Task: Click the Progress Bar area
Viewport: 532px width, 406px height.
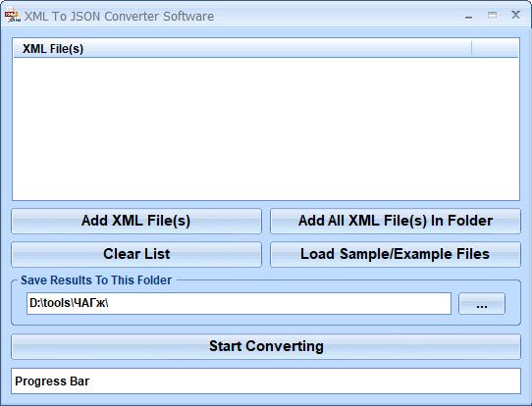Action: [x=266, y=381]
